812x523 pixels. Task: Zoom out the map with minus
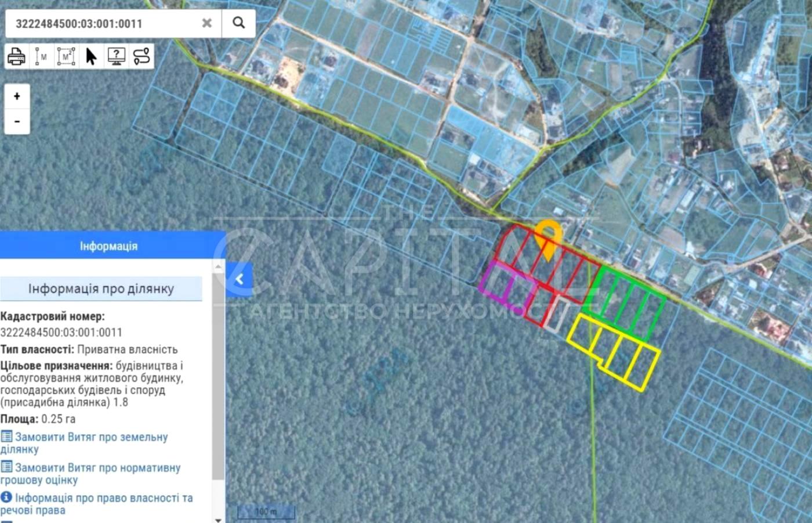point(17,121)
